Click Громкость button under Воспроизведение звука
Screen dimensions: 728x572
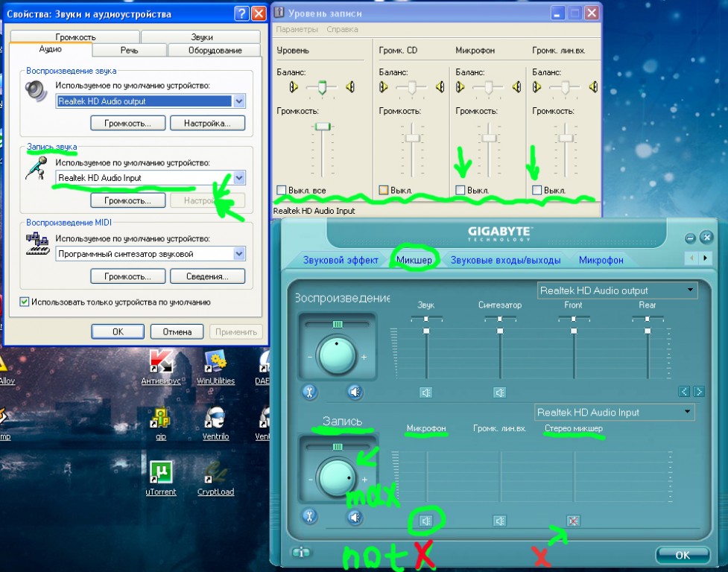pyautogui.click(x=127, y=124)
